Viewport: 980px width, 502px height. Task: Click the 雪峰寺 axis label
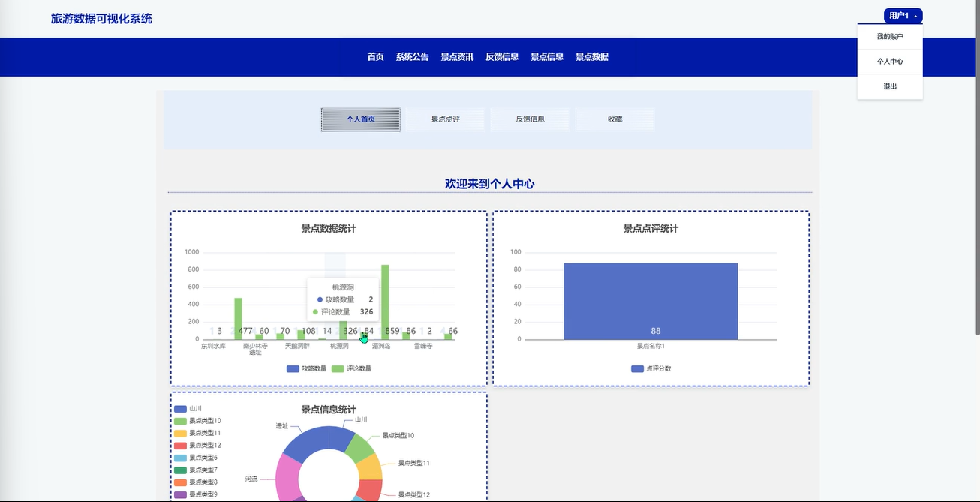[423, 347]
